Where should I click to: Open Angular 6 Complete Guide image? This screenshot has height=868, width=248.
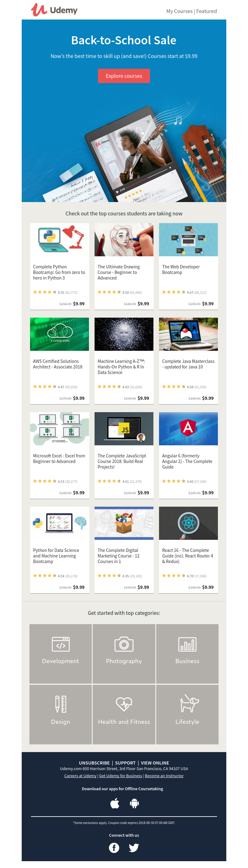188,429
